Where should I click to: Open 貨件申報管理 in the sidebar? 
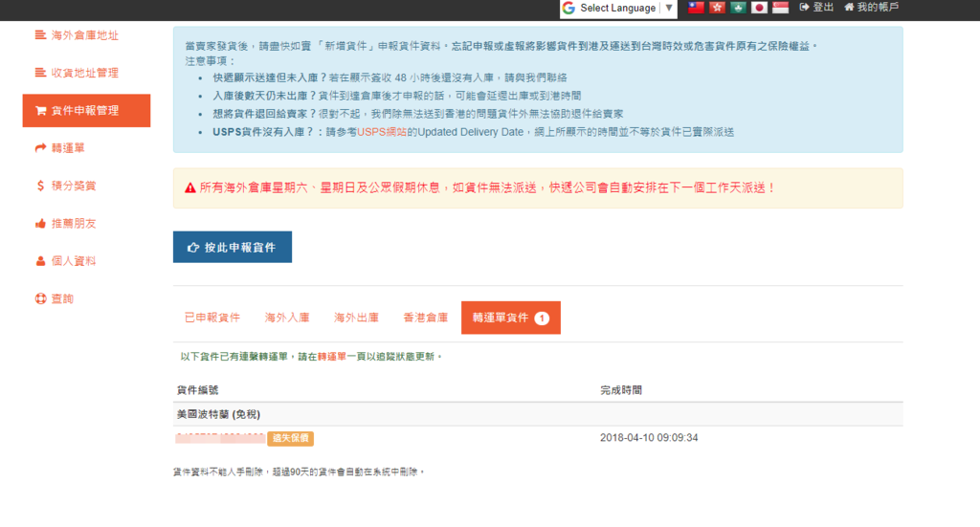(86, 110)
